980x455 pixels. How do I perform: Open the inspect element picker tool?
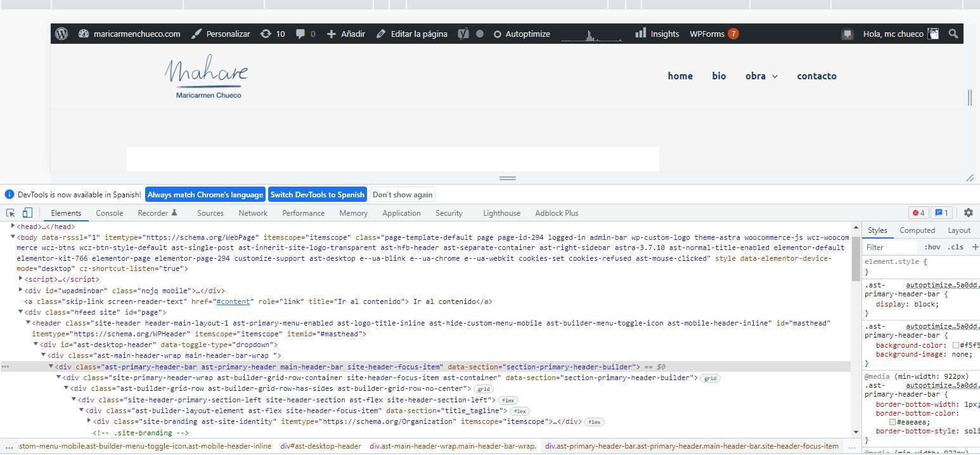pyautogui.click(x=11, y=213)
